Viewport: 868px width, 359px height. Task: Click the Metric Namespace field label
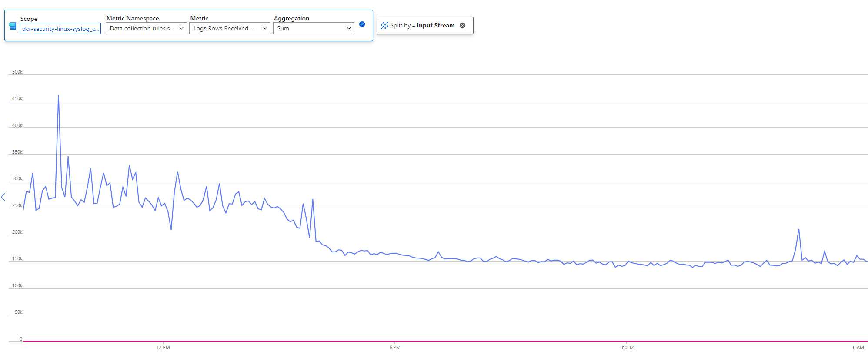133,18
